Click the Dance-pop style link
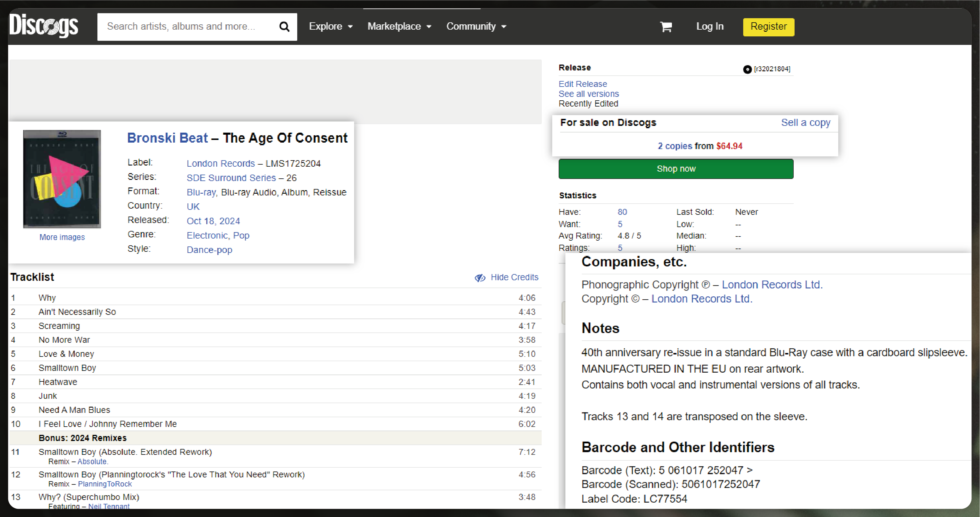This screenshot has width=980, height=517. pyautogui.click(x=209, y=250)
